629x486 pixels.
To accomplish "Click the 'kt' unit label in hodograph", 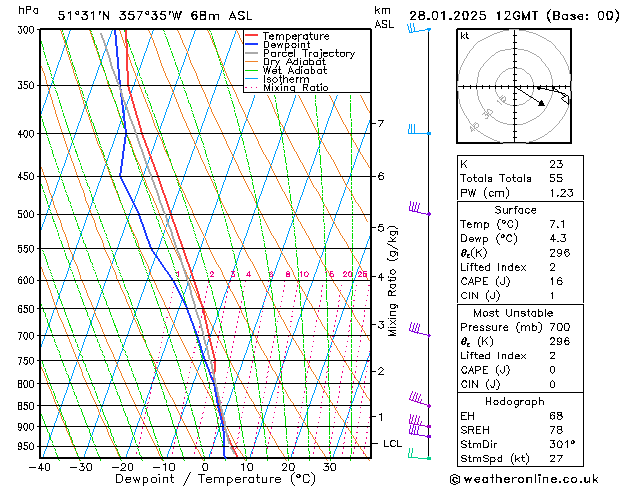I will pos(465,36).
